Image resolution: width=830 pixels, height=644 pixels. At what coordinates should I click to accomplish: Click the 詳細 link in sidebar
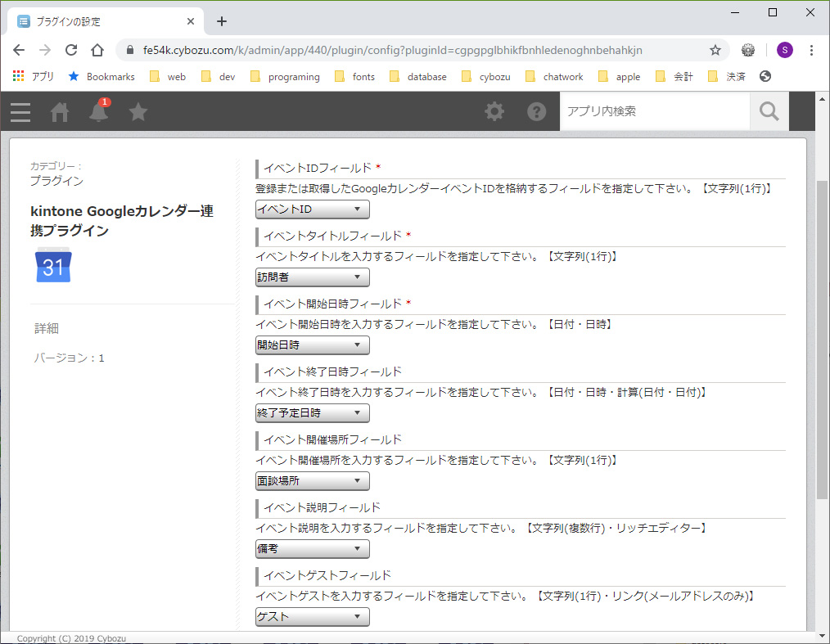pyautogui.click(x=47, y=328)
